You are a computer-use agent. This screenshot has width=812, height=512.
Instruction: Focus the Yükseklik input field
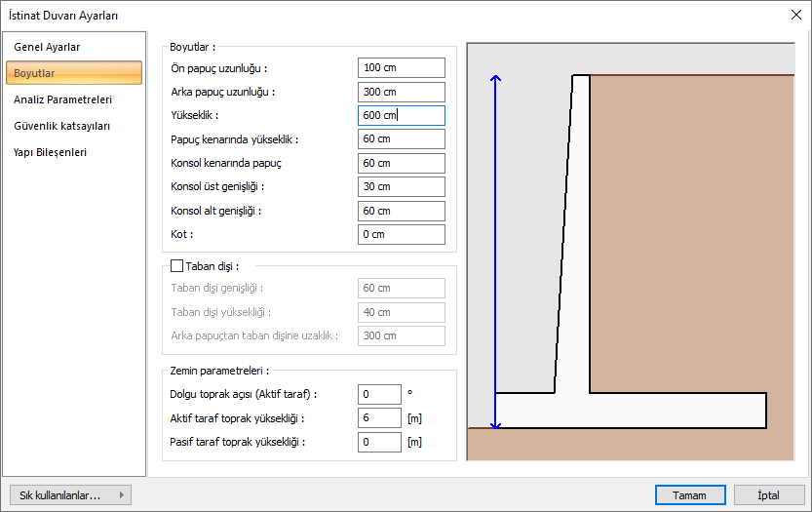coord(401,115)
